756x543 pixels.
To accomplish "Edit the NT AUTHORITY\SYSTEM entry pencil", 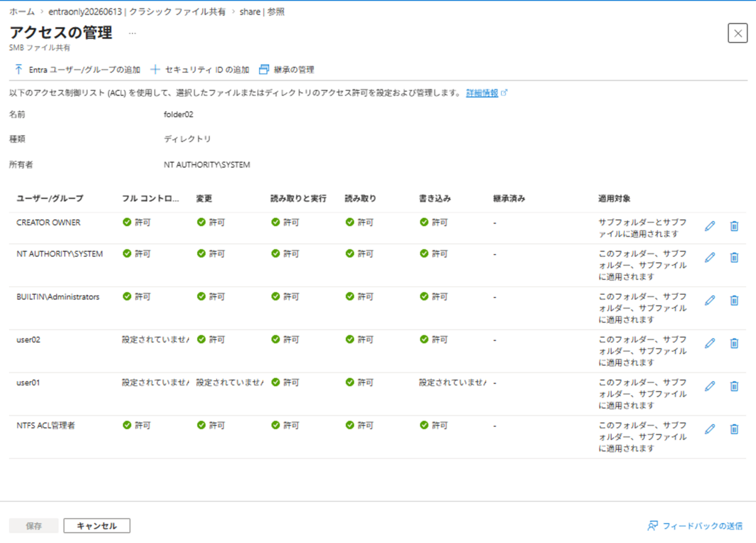I will 710,257.
